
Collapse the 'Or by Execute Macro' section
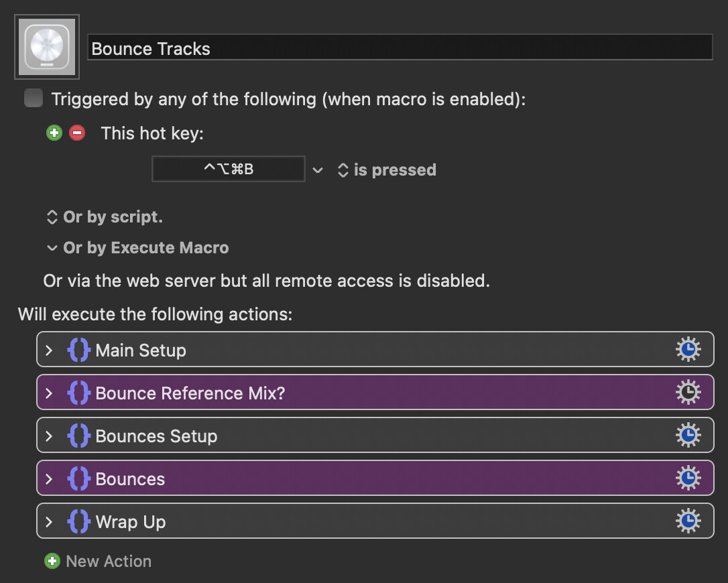click(52, 248)
